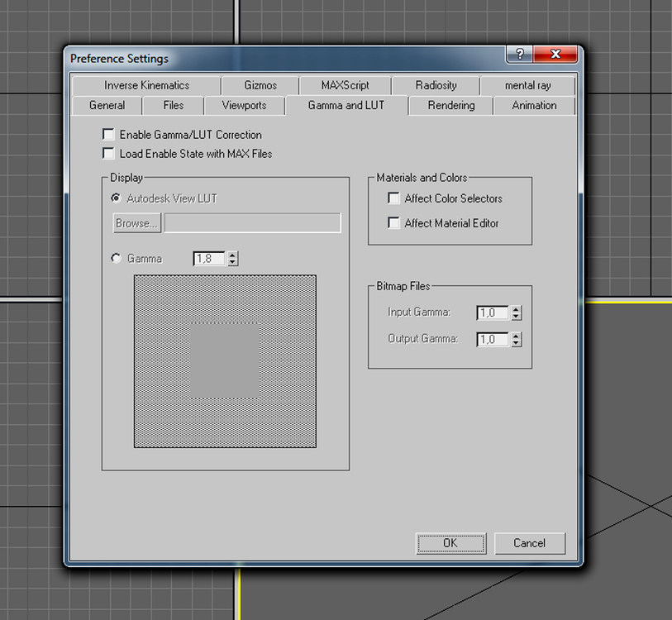Click Browse button for LUT file
This screenshot has height=620, width=672.
coord(136,223)
